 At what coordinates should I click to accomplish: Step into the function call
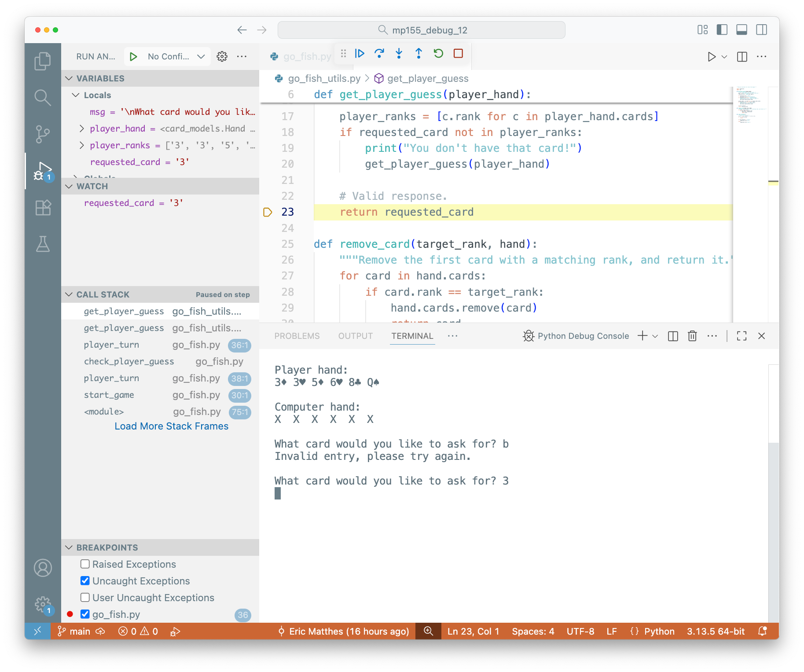[x=399, y=54]
